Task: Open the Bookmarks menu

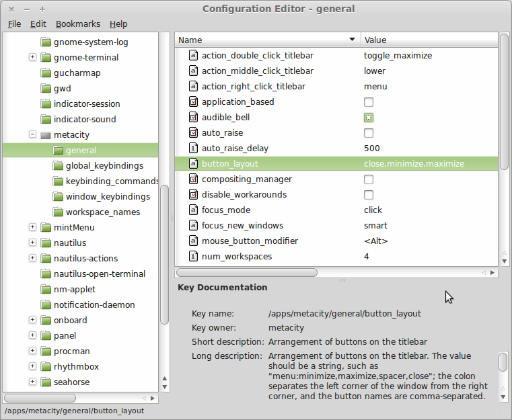Action: (x=78, y=24)
